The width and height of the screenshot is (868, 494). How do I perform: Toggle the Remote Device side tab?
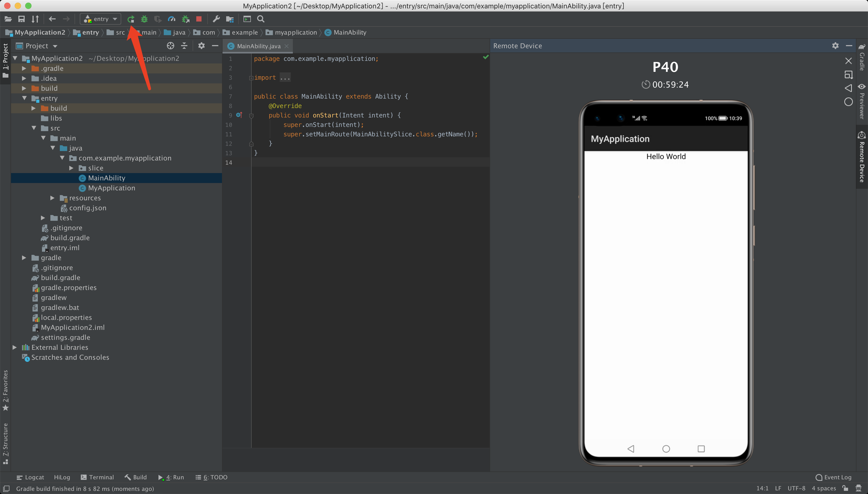(x=861, y=157)
